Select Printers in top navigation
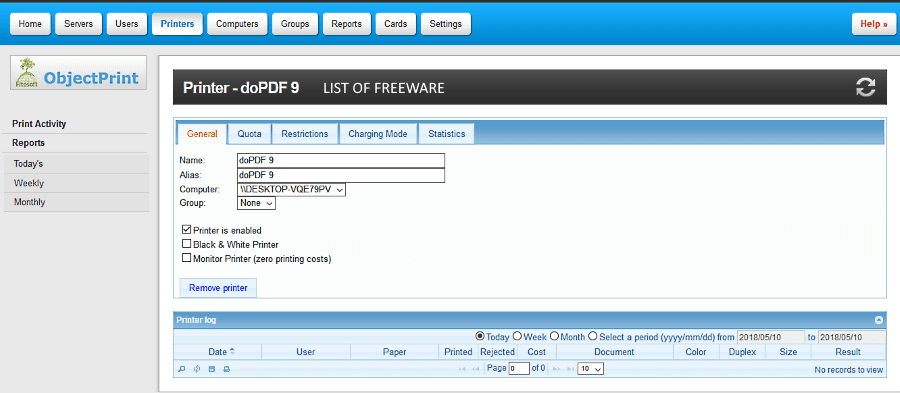 pos(177,24)
